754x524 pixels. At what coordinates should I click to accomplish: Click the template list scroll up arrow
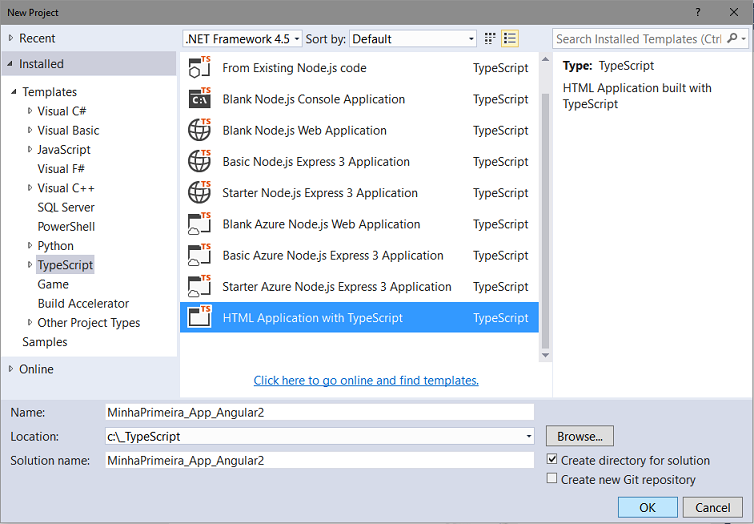click(x=545, y=59)
